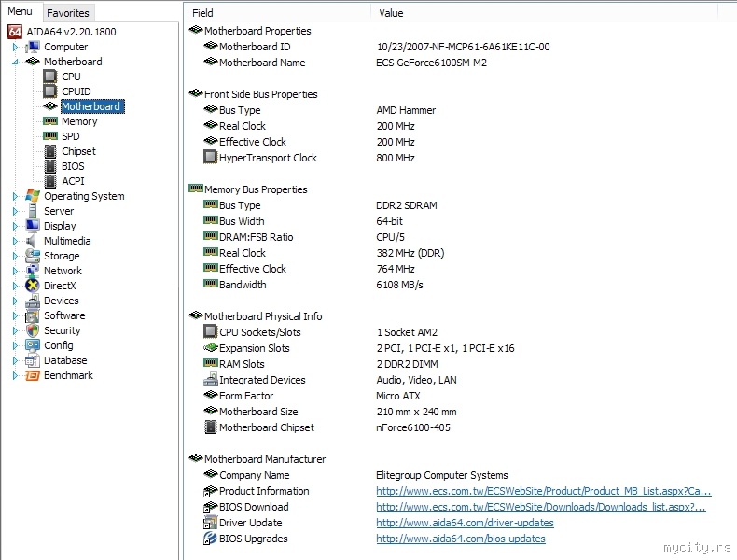Switch to the Favorites tab
Screen dimensions: 737x560
pos(68,13)
